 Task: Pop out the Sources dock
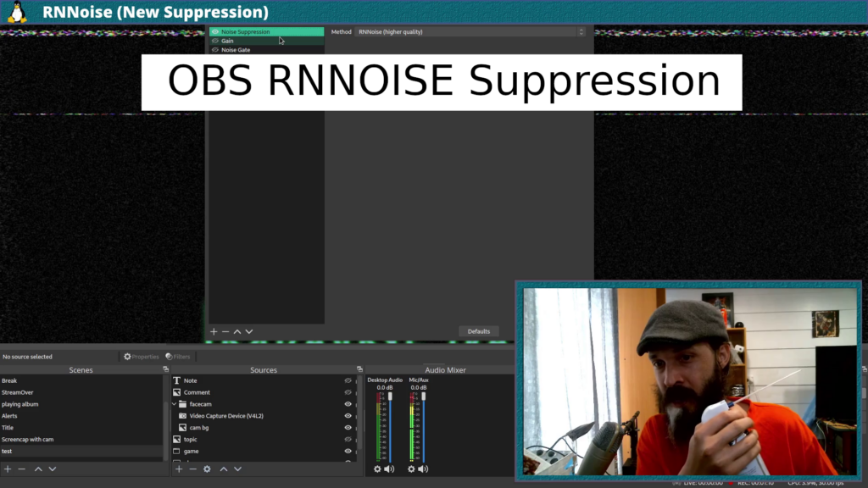[359, 369]
